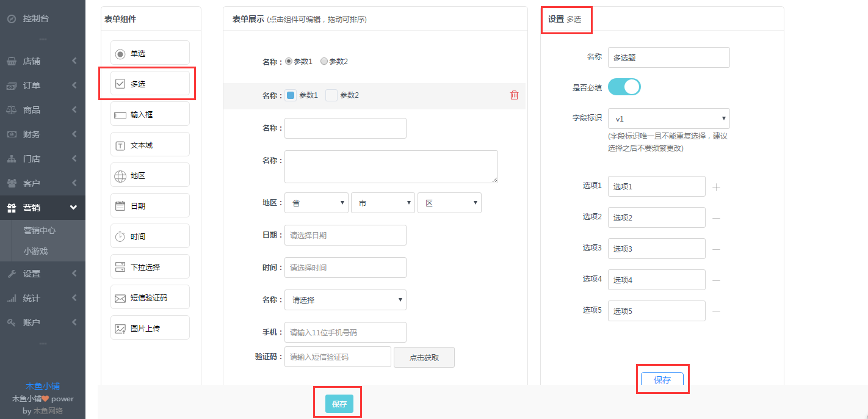Select the 参数2 radio button
This screenshot has height=419, width=868.
point(324,62)
